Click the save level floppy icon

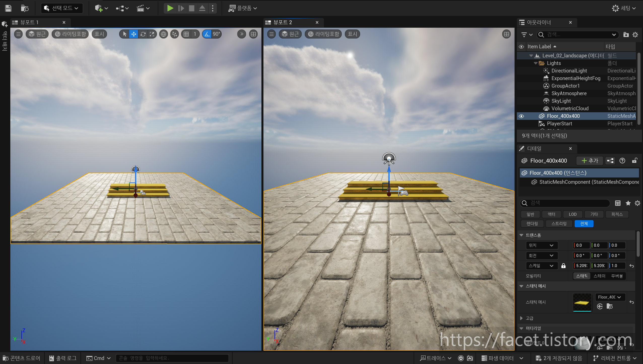(x=8, y=8)
